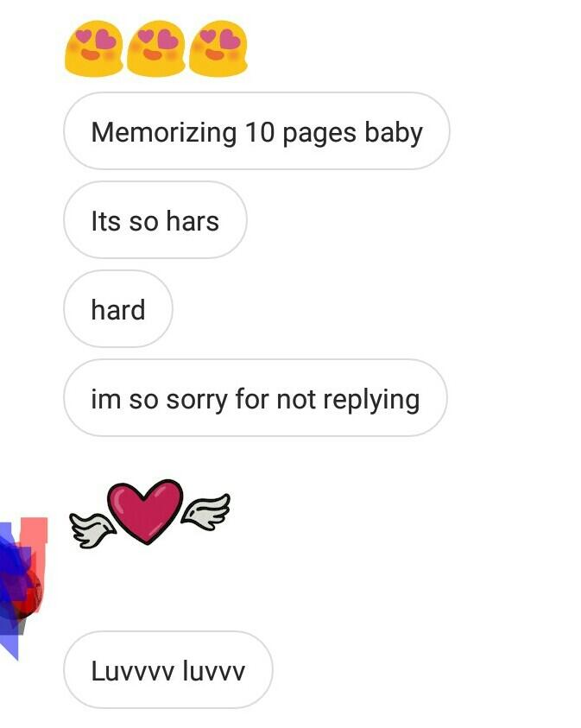The height and width of the screenshot is (728, 581).
Task: Click the word "sorry" in the apology
Action: (x=197, y=400)
